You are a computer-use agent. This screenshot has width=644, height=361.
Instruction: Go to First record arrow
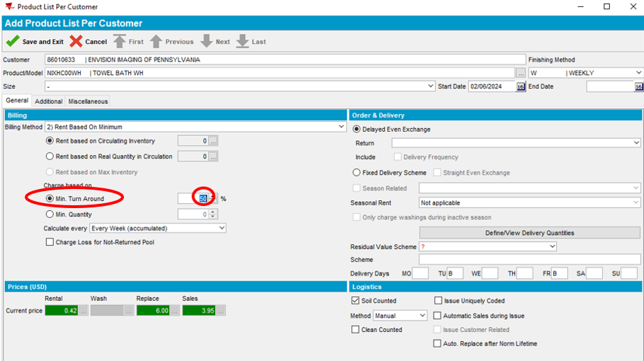click(x=120, y=42)
